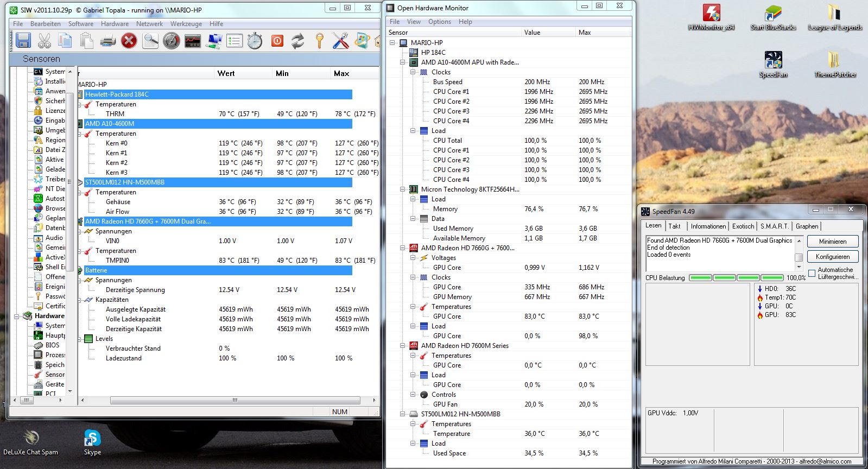Switch to the Graphen tab in SpeedFan
Screen dimensions: 868x469
point(807,226)
